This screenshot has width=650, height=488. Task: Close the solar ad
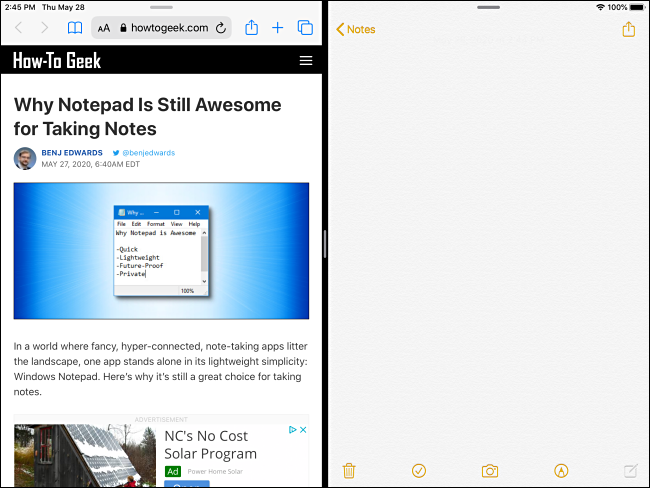tap(303, 430)
